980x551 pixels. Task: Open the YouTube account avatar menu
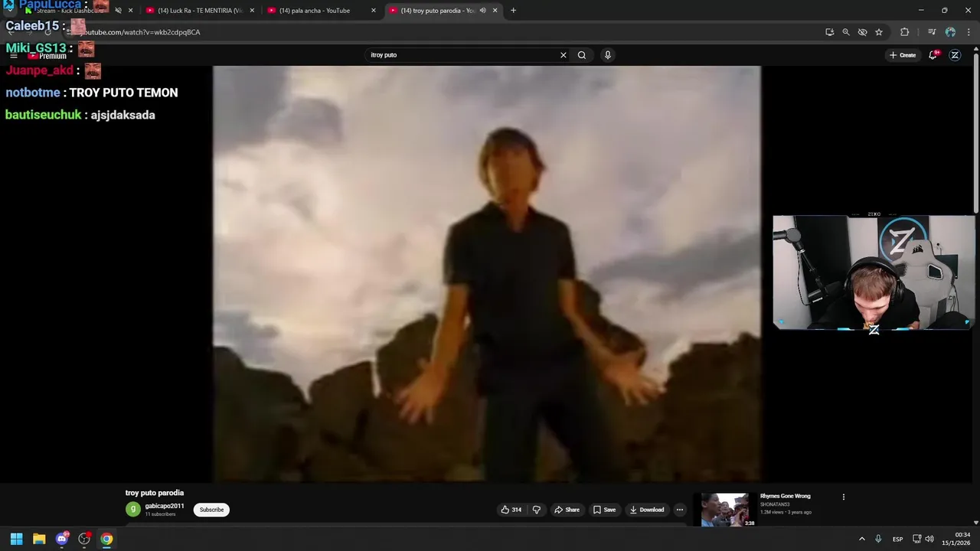coord(955,55)
